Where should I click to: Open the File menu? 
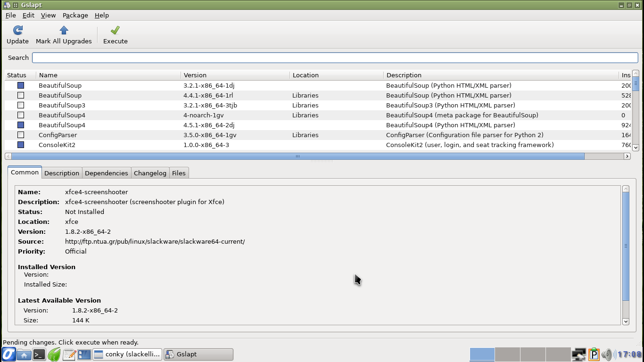[x=10, y=15]
